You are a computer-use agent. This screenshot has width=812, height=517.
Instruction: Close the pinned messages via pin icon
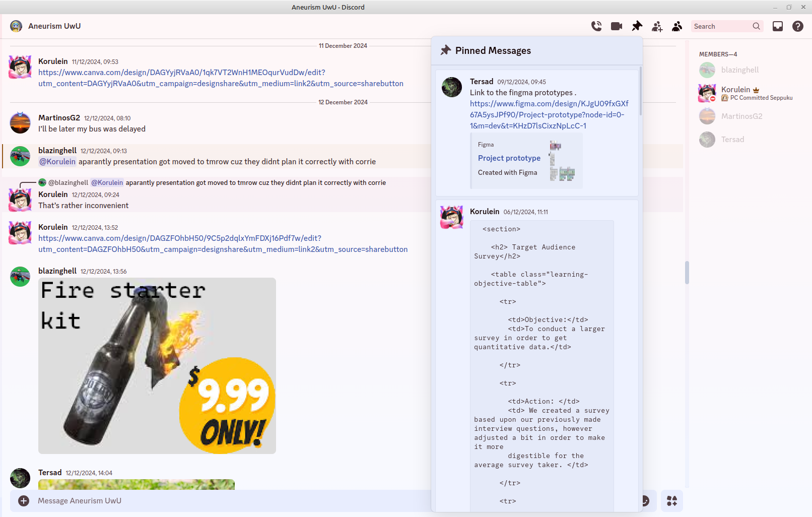(637, 26)
